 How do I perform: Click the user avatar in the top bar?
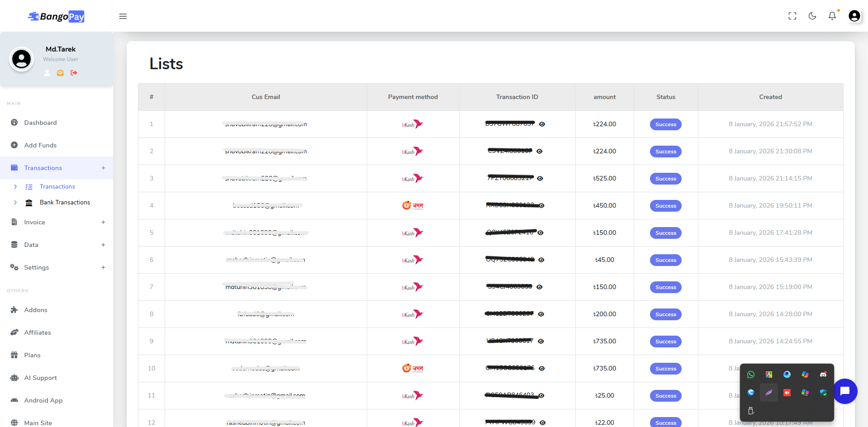(x=854, y=16)
